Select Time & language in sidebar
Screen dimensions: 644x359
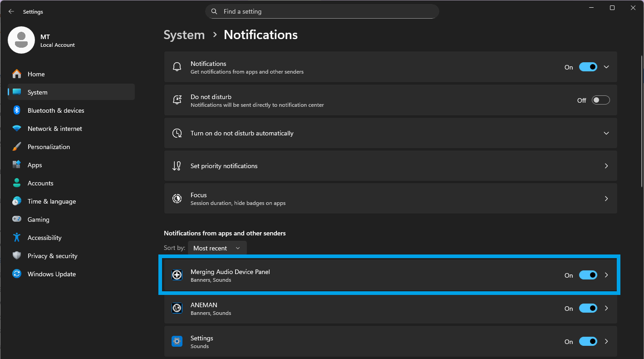click(x=71, y=201)
